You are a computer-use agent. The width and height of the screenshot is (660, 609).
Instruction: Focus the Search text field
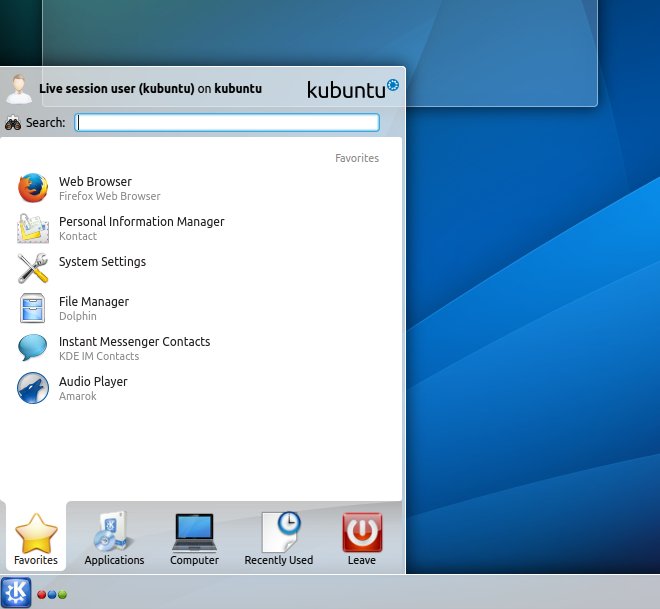pyautogui.click(x=228, y=123)
